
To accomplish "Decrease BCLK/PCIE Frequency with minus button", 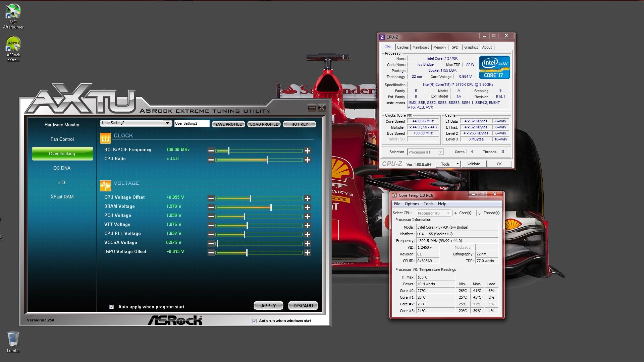I will pyautogui.click(x=211, y=151).
